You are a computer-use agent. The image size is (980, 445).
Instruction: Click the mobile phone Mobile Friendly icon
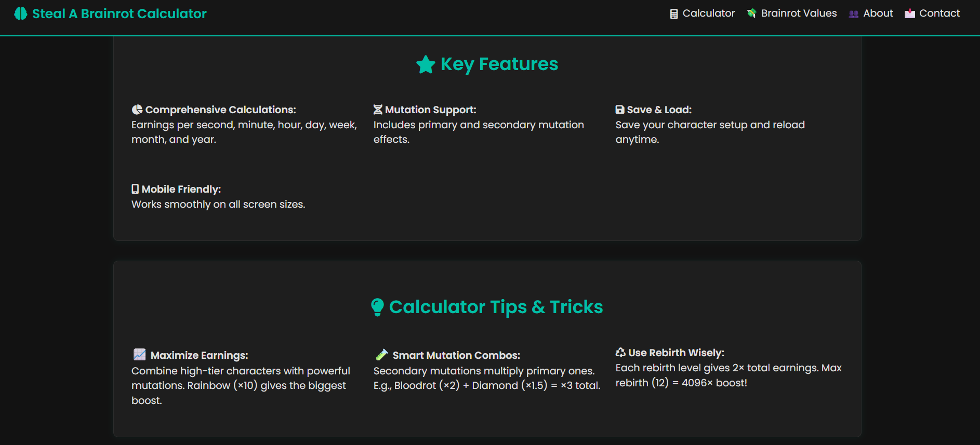pyautogui.click(x=135, y=189)
